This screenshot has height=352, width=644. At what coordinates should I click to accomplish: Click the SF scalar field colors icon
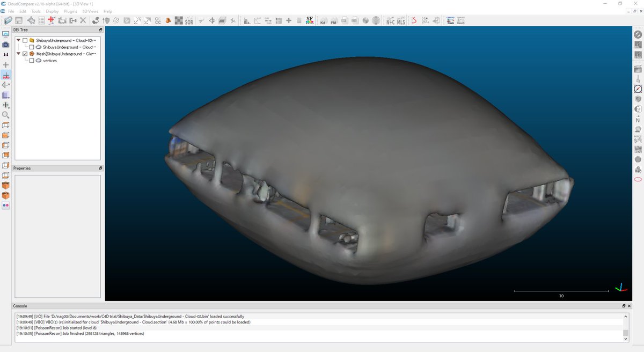[x=310, y=21]
